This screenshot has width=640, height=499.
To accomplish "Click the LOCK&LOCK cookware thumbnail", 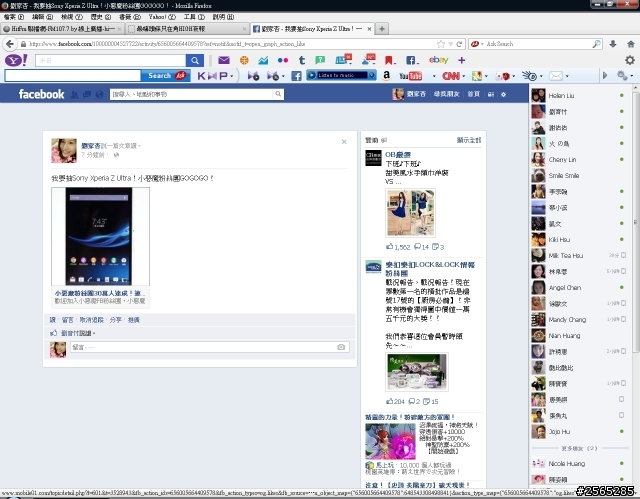I will pyautogui.click(x=417, y=372).
